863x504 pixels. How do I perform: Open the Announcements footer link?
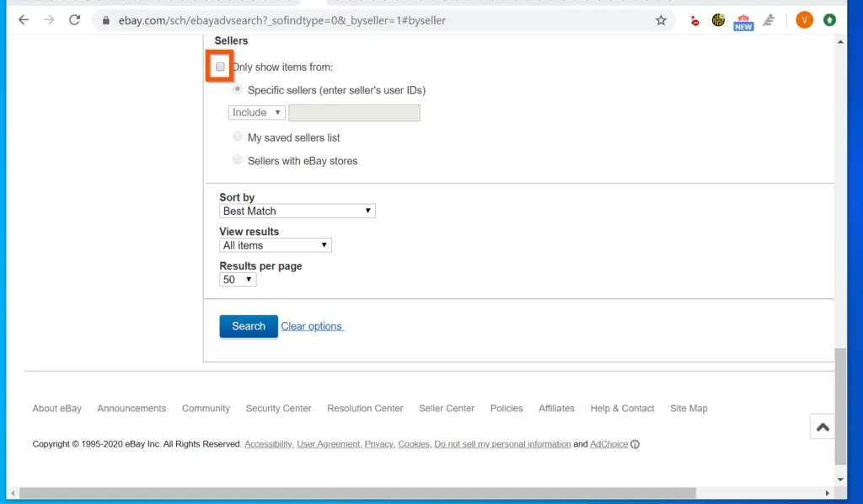tap(131, 408)
